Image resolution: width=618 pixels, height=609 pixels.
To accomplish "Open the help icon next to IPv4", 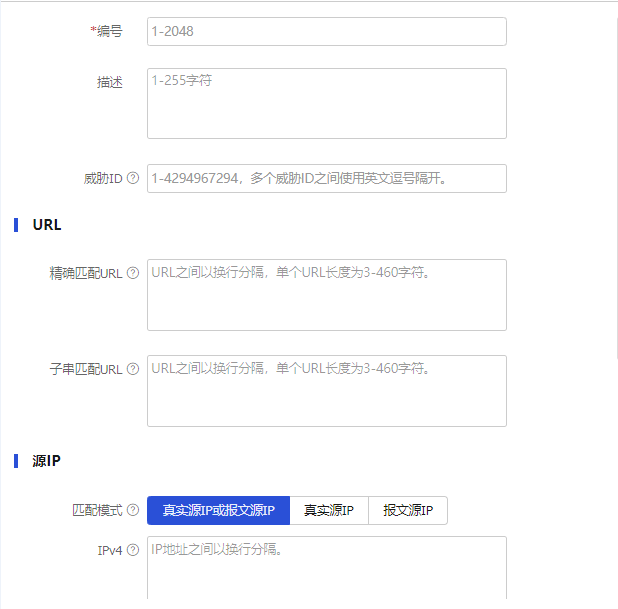I will pyautogui.click(x=133, y=550).
